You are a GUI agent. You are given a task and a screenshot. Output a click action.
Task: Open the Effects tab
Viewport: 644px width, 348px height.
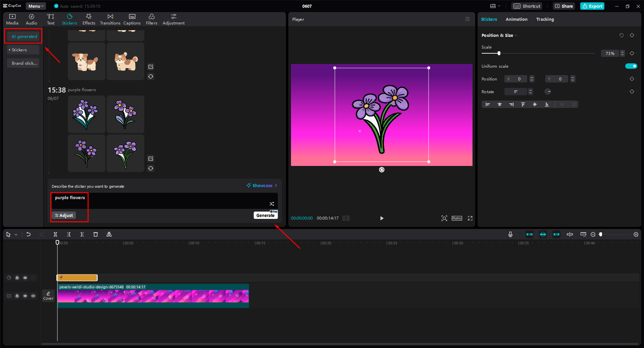coord(89,20)
